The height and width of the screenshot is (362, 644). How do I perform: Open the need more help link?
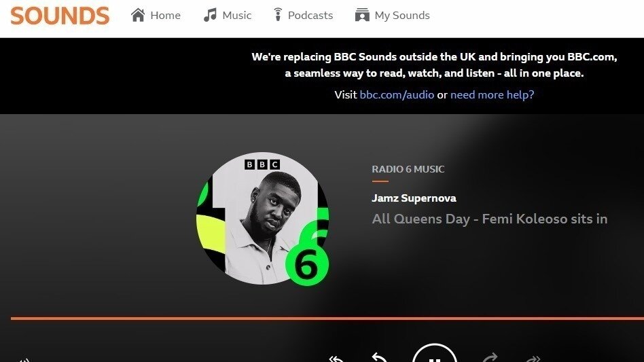(492, 95)
